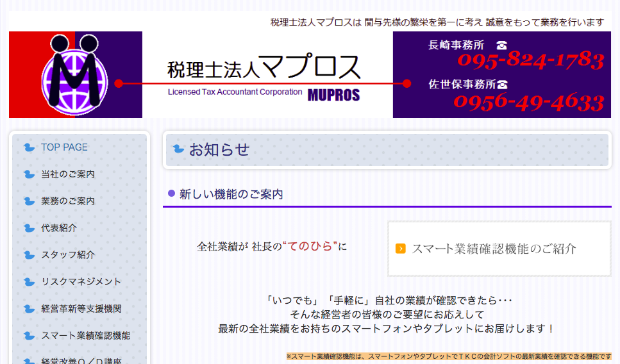
Task: Click the 長崎事務所 phone number 095-824-1783
Action: coord(531,60)
